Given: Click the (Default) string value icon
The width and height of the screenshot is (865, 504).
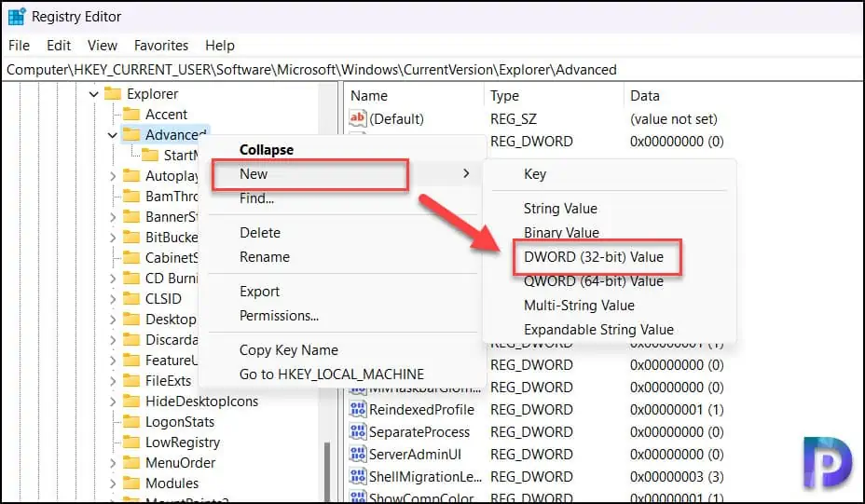Looking at the screenshot, I should (x=358, y=118).
